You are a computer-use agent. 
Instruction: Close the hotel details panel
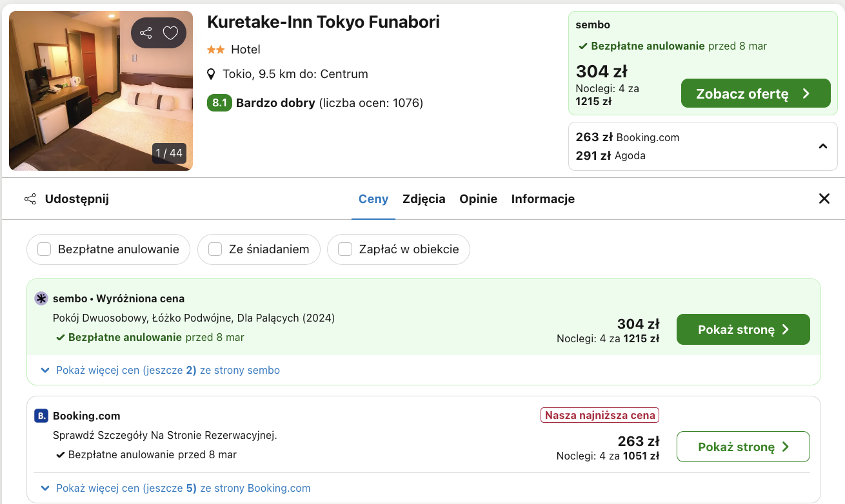pos(824,199)
